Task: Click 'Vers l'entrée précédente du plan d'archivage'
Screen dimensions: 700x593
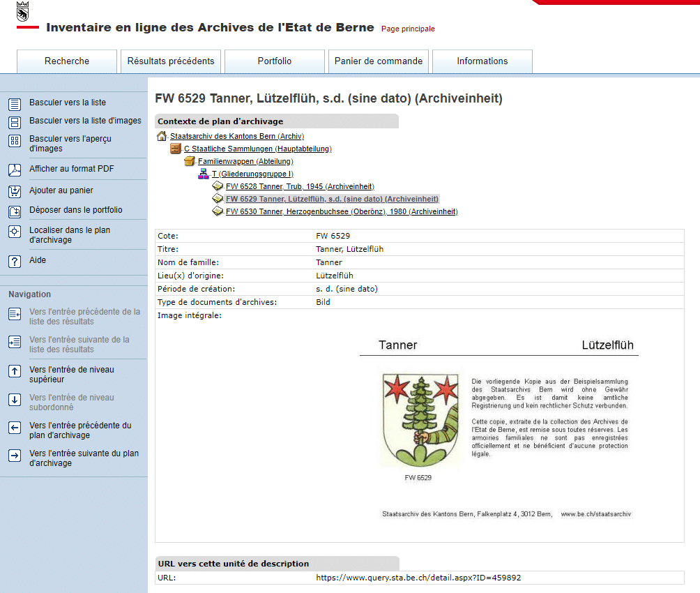Action: coord(80,430)
